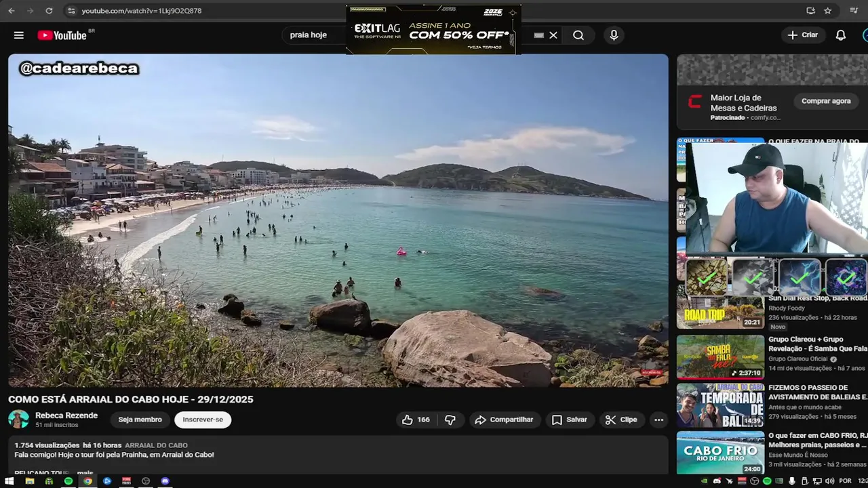868x488 pixels.
Task: Like the video with 166 likes
Action: click(x=416, y=420)
